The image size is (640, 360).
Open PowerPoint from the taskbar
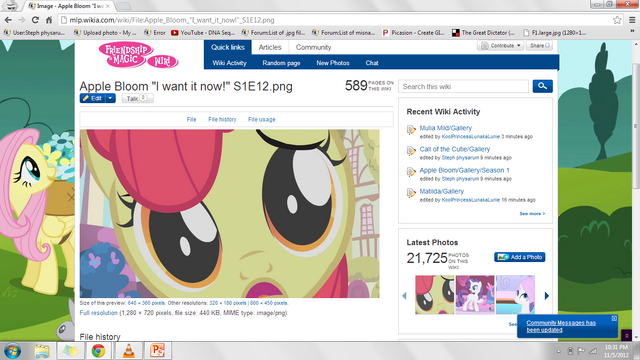157,351
